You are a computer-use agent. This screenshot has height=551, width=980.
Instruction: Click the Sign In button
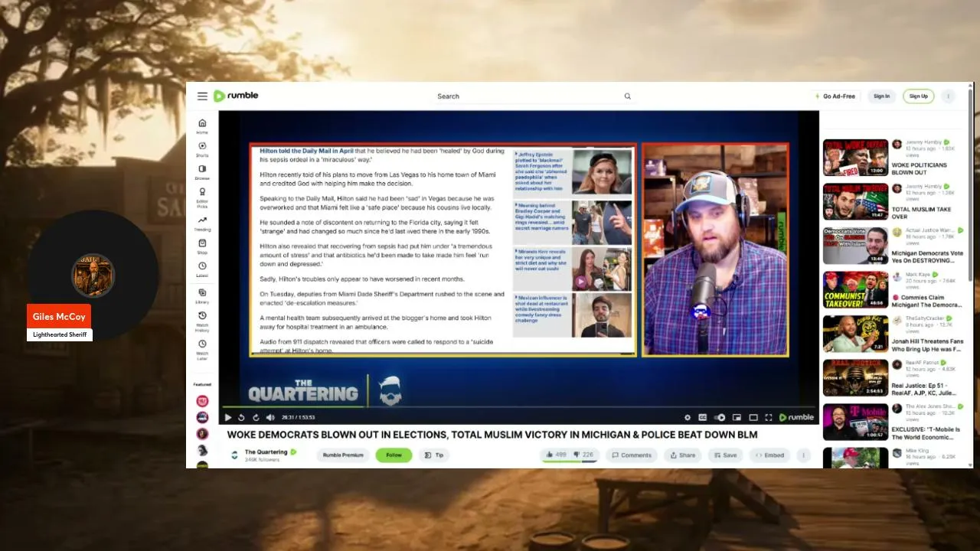(x=882, y=96)
